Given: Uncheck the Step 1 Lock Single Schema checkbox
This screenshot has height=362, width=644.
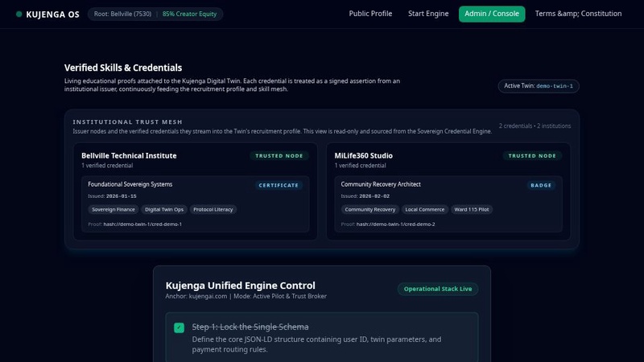Looking at the screenshot, I should click(179, 327).
